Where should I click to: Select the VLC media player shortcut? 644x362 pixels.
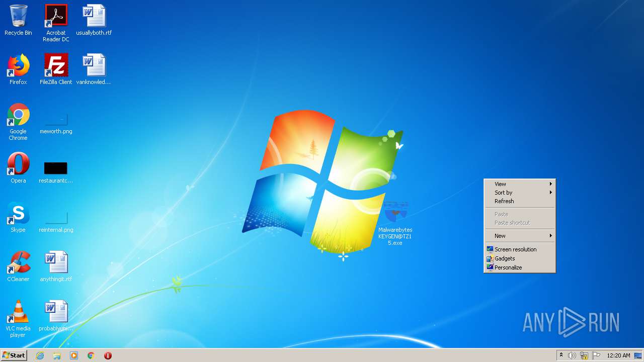point(18,319)
